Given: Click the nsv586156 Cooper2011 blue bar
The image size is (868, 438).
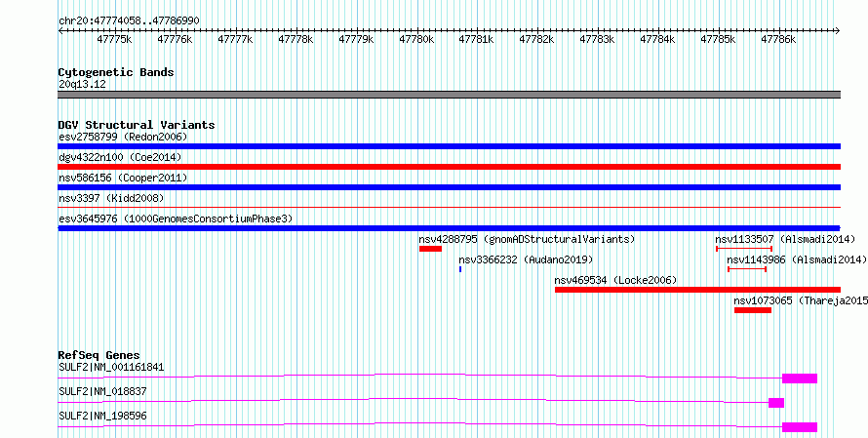Looking at the screenshot, I should pyautogui.click(x=449, y=187).
